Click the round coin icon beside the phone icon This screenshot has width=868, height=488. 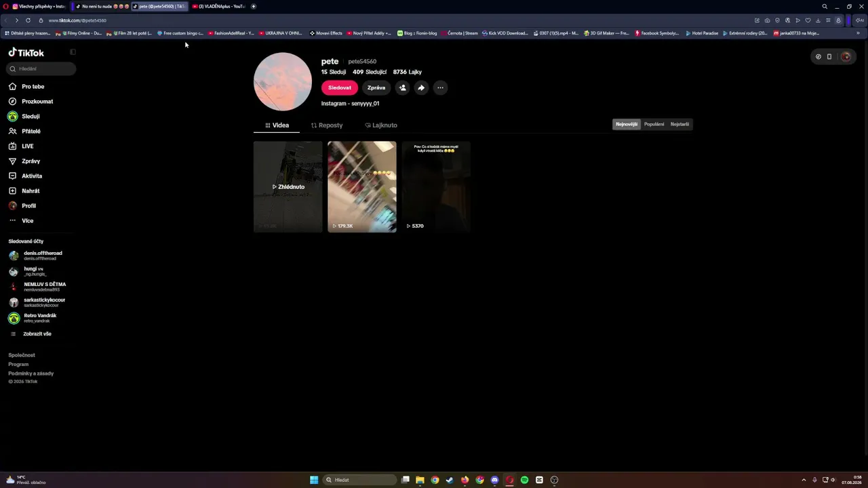(x=818, y=57)
